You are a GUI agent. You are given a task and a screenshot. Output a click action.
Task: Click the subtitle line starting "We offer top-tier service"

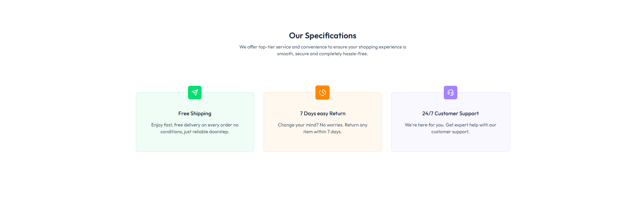[323, 47]
